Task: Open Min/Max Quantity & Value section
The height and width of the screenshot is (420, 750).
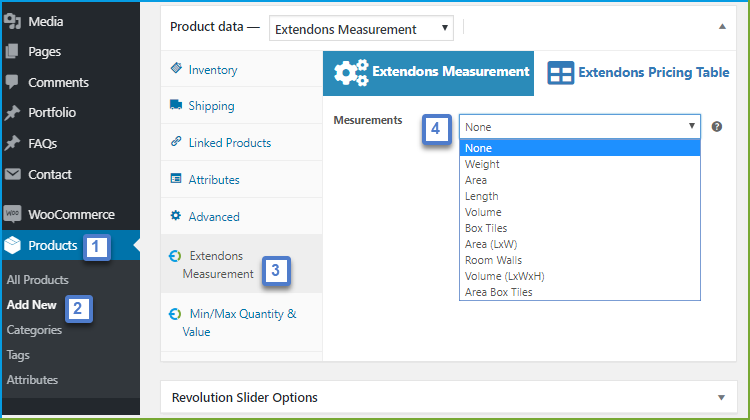Action: (x=239, y=322)
